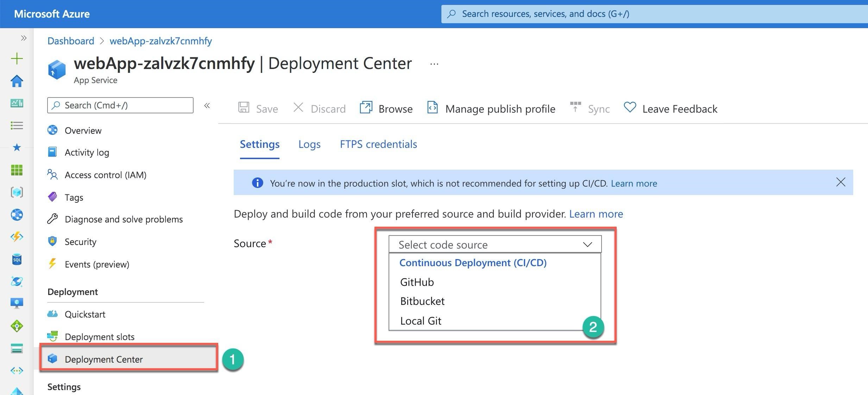Screen dimensions: 868x395
Task: Expand the left rail double-chevron
Action: tap(24, 38)
